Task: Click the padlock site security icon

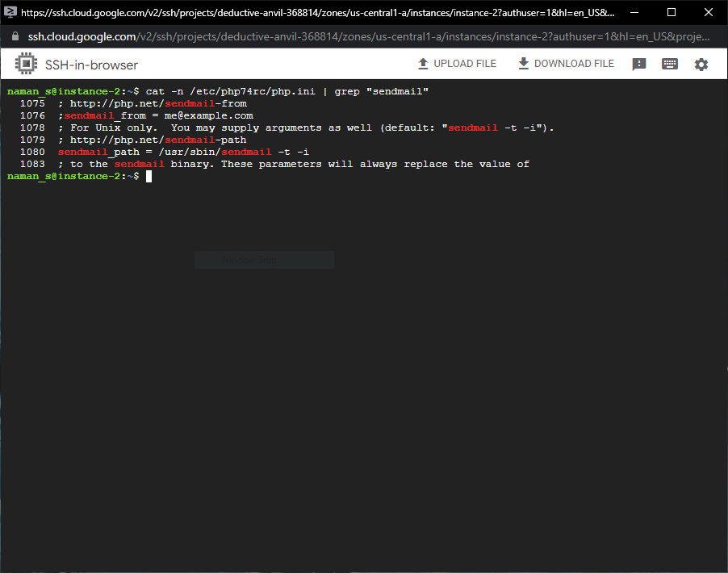Action: point(15,36)
